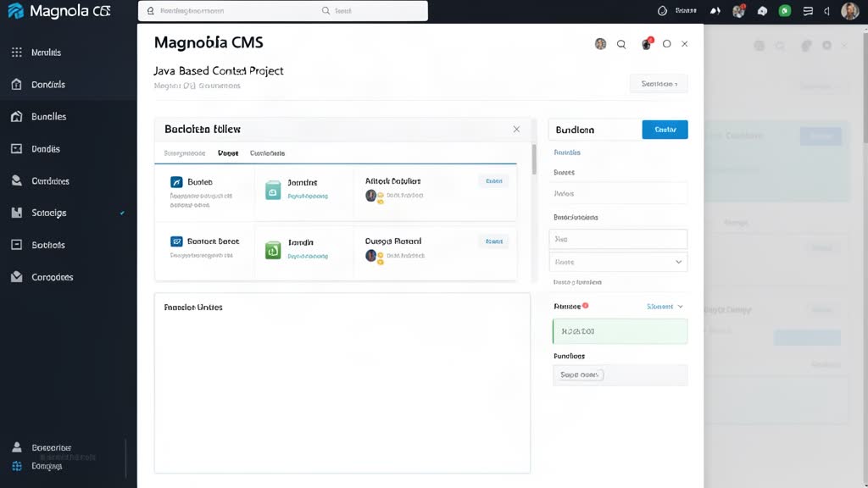This screenshot has width=868, height=488.
Task: Click the Magnolia CMS logo icon
Action: (x=15, y=10)
